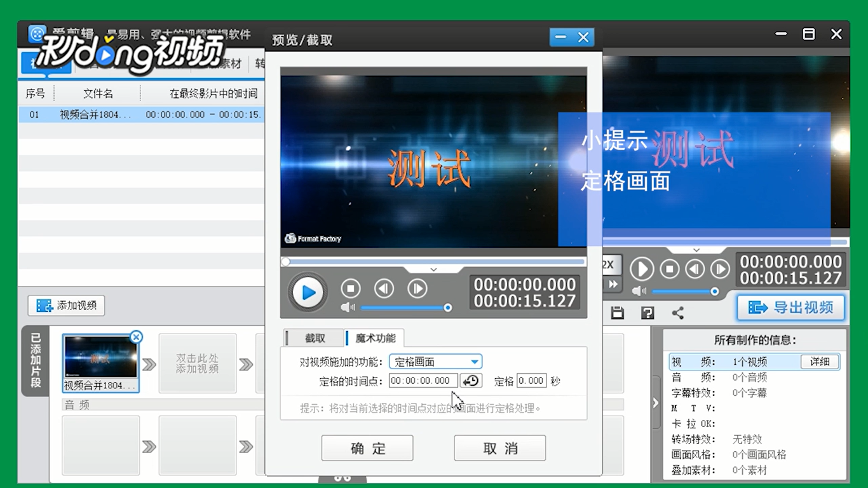
Task: Click the 导出视频 export button
Action: pos(790,308)
